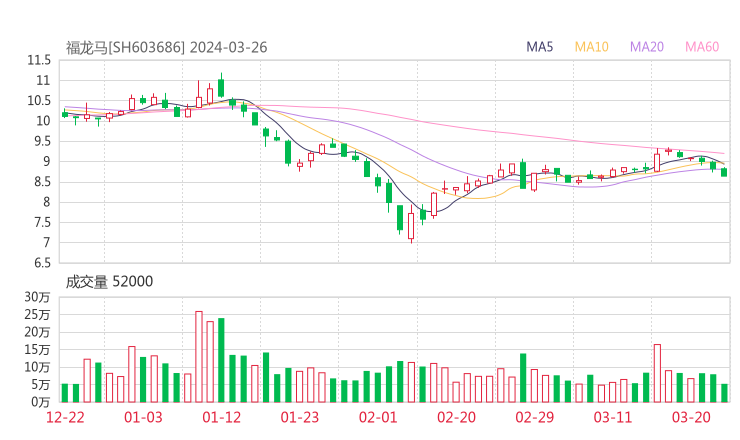Click the 01-23 date label
This screenshot has height=440, width=740.
coord(300,417)
